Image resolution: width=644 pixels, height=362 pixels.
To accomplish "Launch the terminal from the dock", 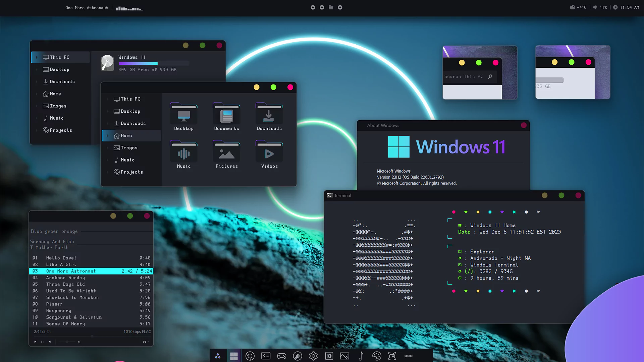I will [x=266, y=356].
